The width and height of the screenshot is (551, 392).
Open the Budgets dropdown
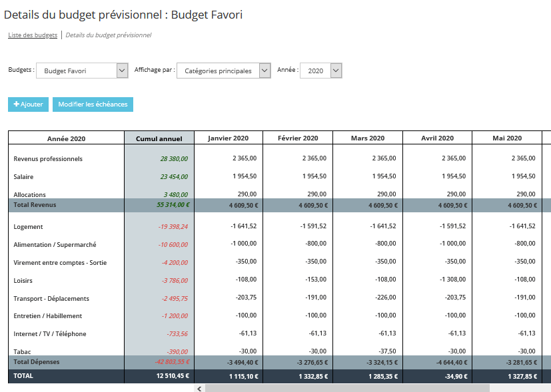coord(81,71)
